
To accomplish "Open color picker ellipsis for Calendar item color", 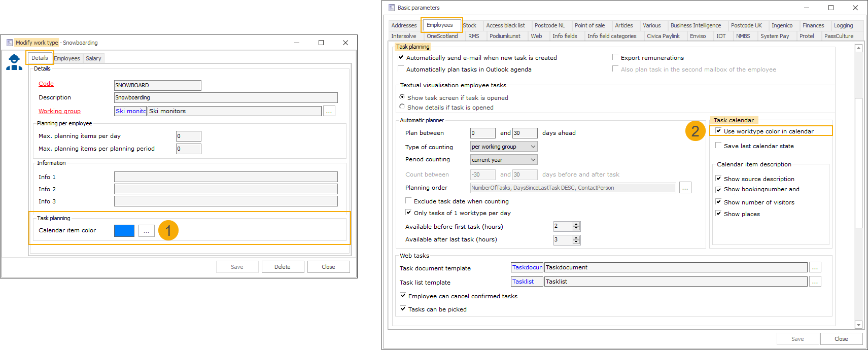I will 146,231.
